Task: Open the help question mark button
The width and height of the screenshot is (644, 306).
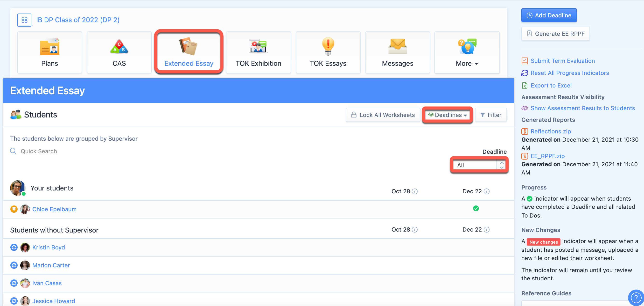Action: [x=636, y=298]
